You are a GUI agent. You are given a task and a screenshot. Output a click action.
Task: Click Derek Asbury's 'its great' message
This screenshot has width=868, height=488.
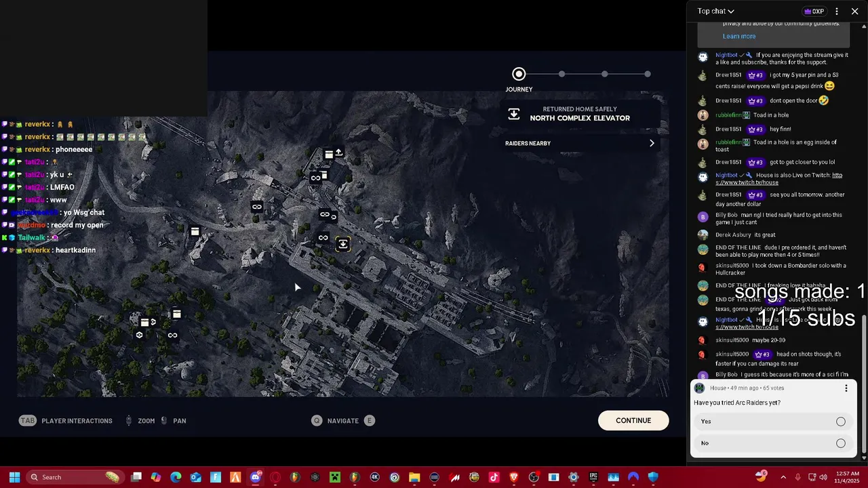coord(764,235)
